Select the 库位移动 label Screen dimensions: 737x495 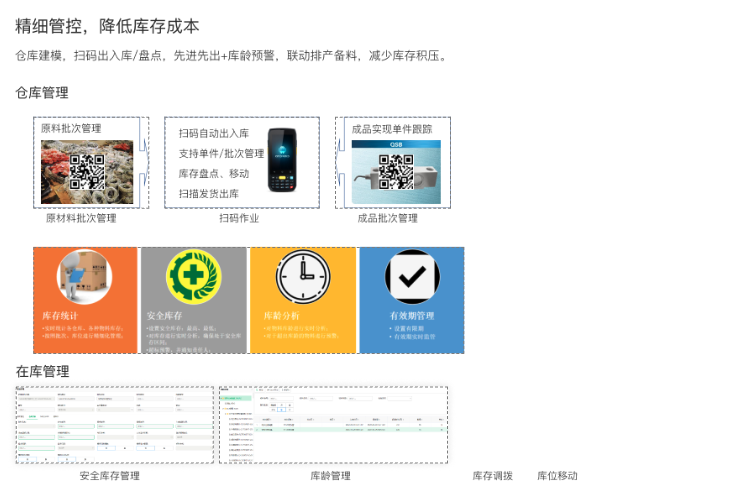tap(557, 476)
